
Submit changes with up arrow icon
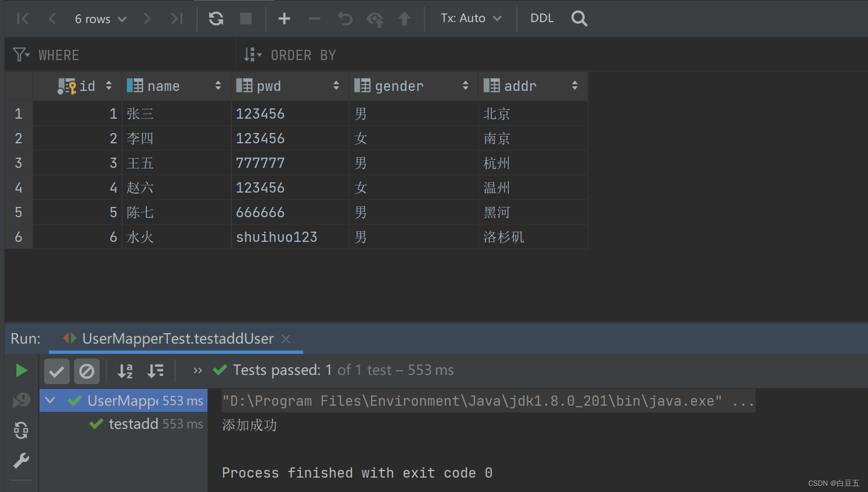(404, 19)
